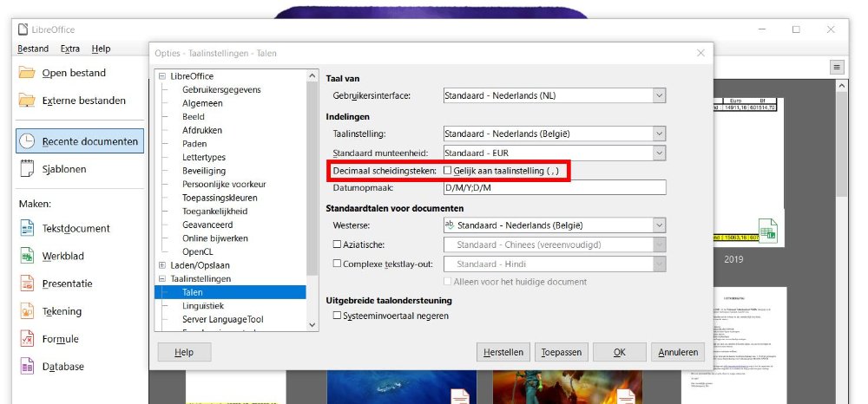Click the Presentatie icon
868x404 pixels.
(27, 283)
